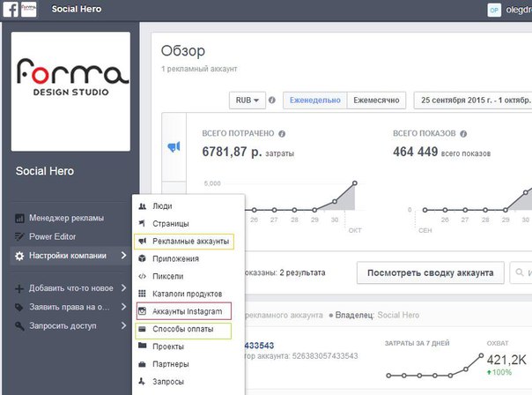Click the olegdr username in header

(x=519, y=10)
